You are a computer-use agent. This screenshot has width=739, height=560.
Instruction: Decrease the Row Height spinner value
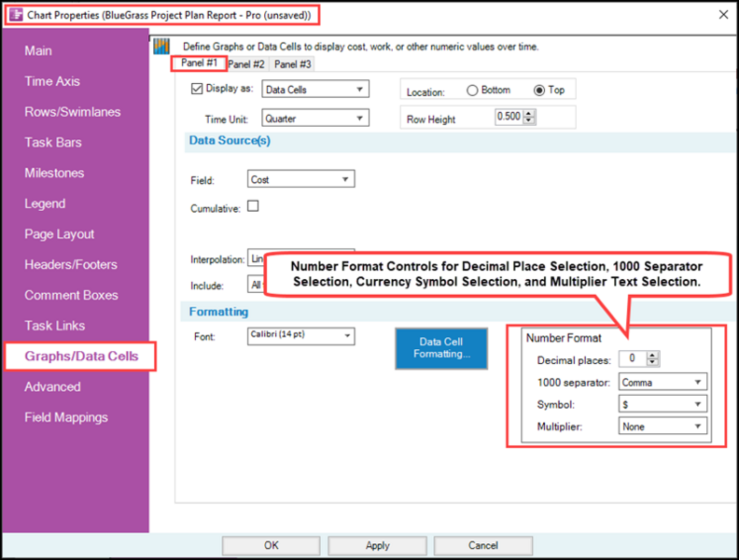(x=529, y=120)
